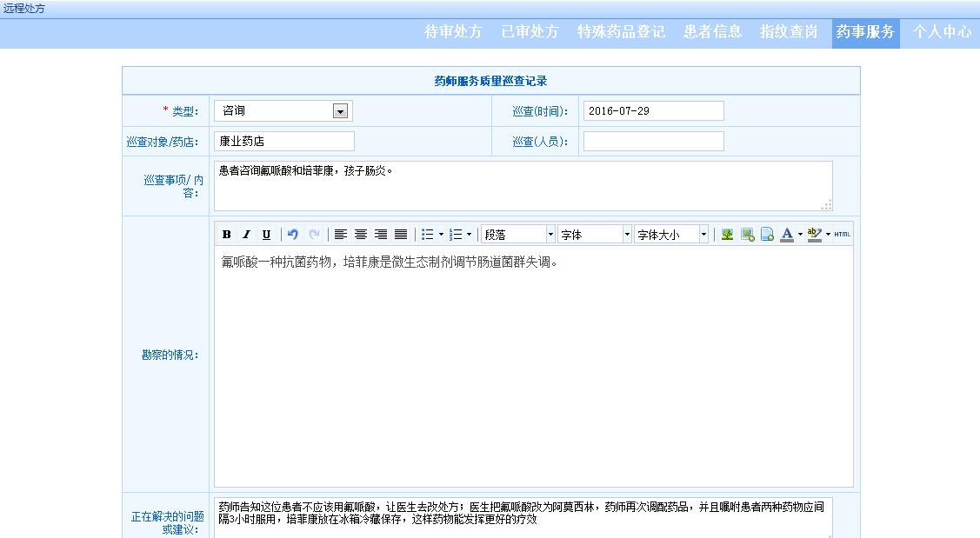Expand the 字体大小 font size dropdown

671,235
